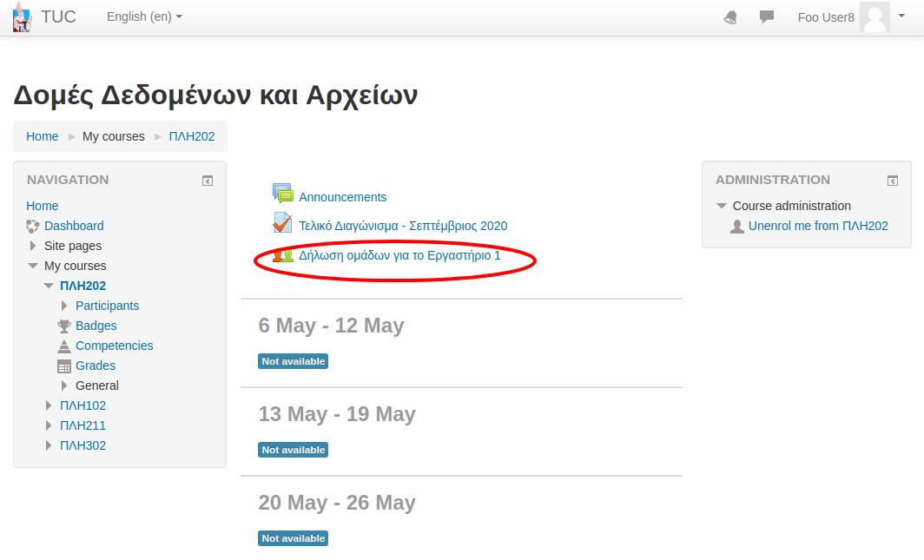The image size is (924, 560).
Task: Click Home in the breadcrumb
Action: pos(43,136)
